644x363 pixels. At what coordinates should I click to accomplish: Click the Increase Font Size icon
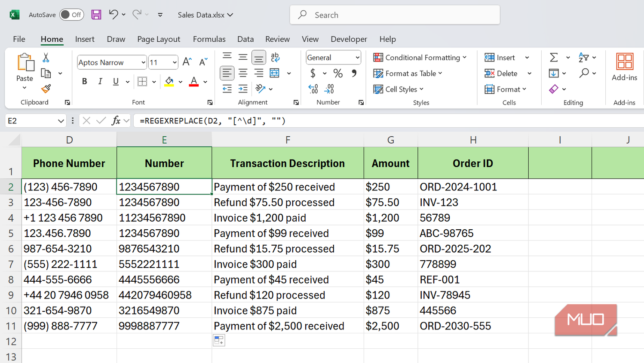coord(187,62)
